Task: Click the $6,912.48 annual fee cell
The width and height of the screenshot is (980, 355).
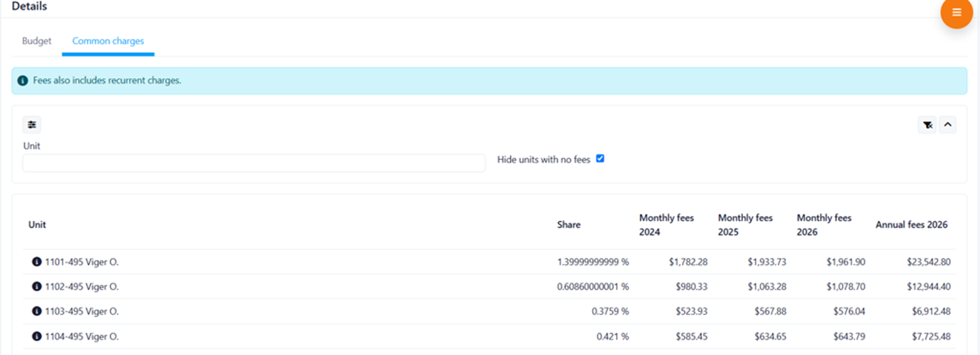Action: click(930, 312)
